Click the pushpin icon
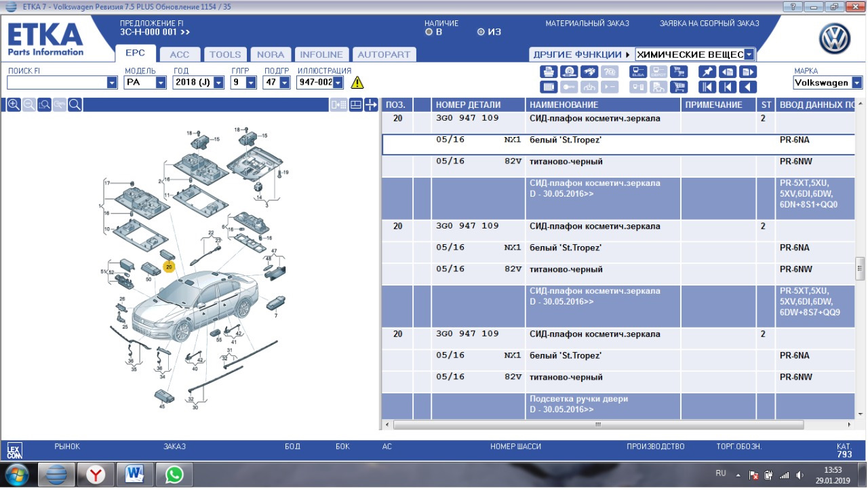Screen dimensions: 868x491 [x=707, y=72]
